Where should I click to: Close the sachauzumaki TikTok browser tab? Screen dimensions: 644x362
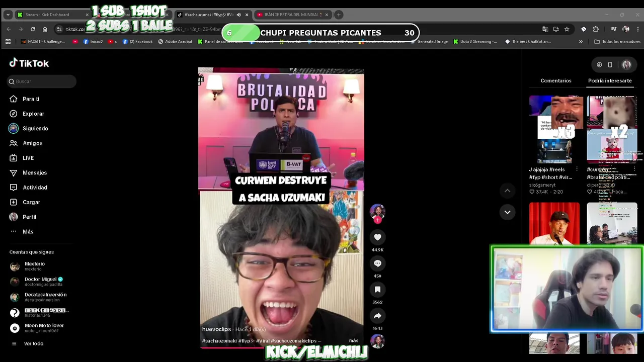[247, 15]
